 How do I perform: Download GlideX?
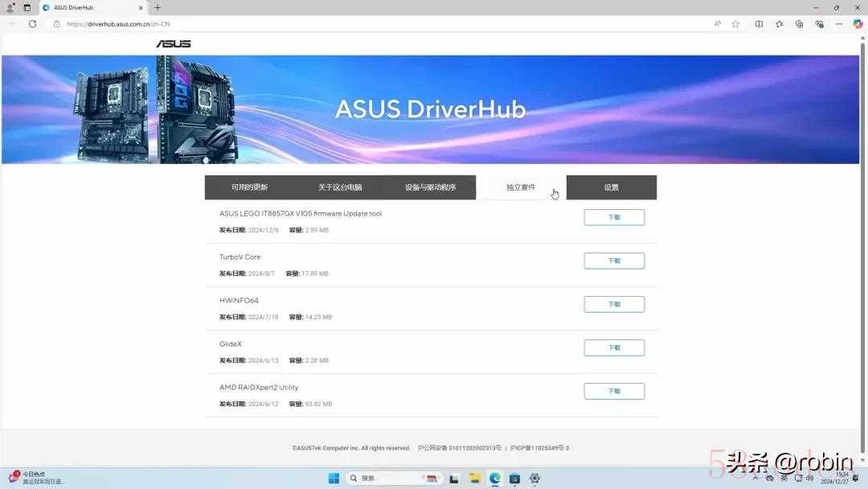[x=614, y=347]
